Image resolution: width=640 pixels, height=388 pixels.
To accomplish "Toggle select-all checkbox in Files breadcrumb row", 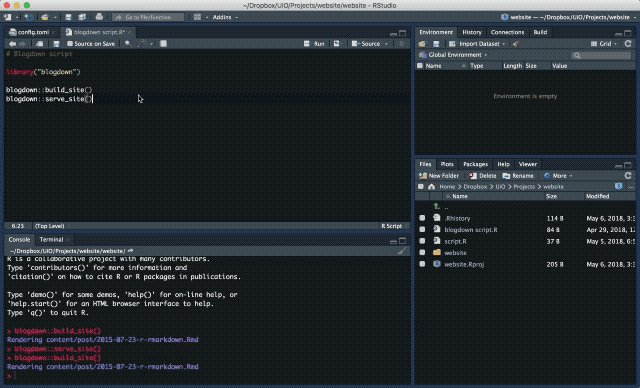I will click(x=421, y=186).
